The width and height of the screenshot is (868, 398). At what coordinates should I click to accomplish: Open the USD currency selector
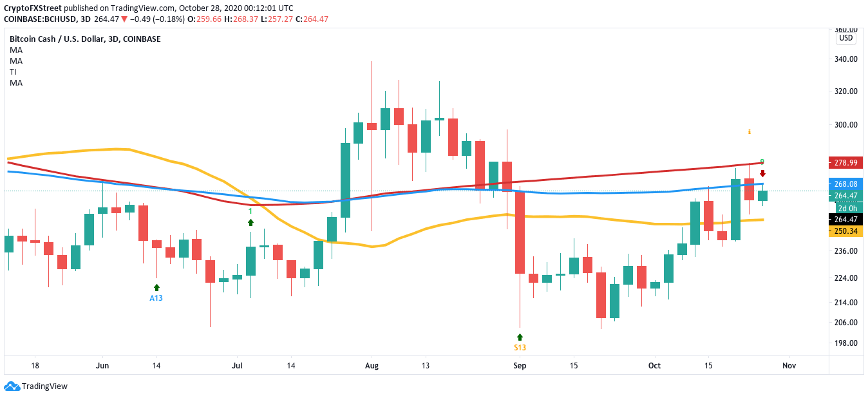tap(845, 39)
